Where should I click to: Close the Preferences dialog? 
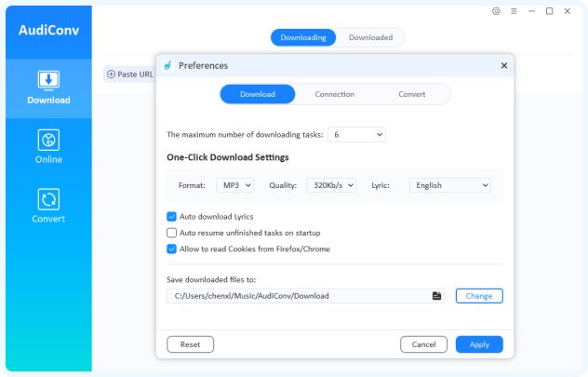click(504, 66)
